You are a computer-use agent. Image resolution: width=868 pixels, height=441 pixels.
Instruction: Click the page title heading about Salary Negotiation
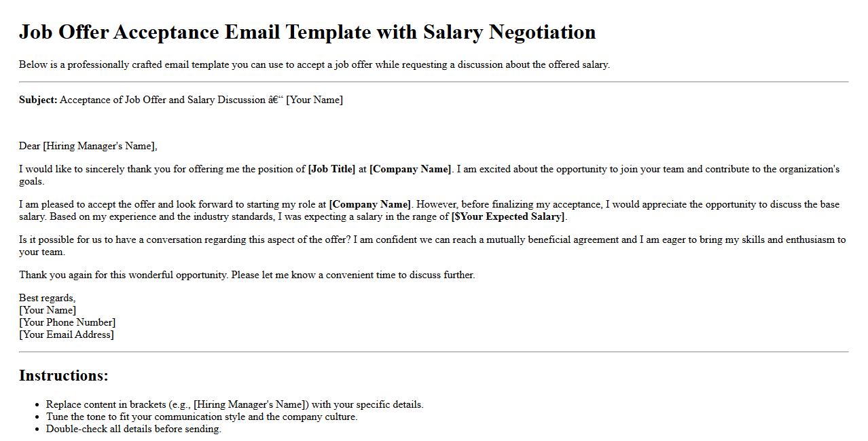coord(307,33)
